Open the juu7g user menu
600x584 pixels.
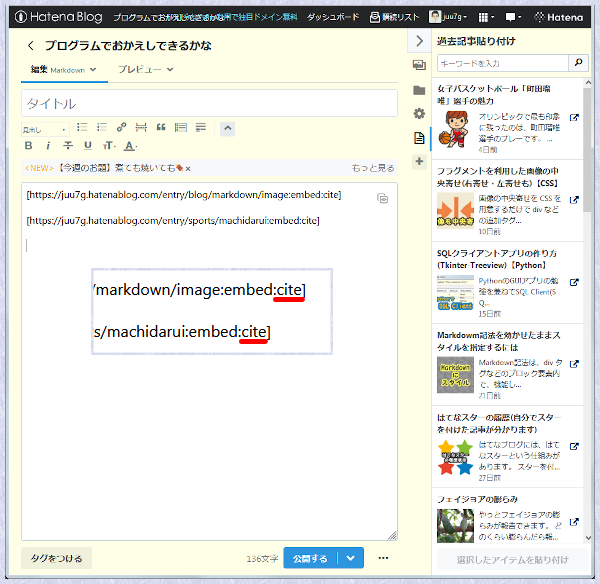[x=448, y=17]
